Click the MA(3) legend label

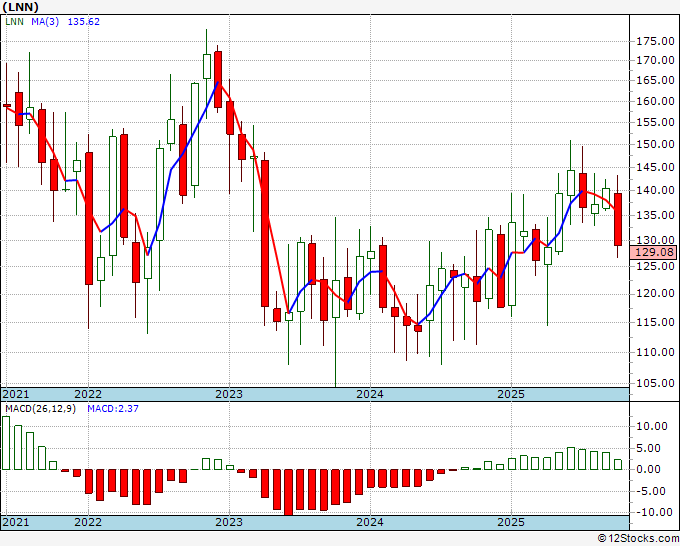point(45,22)
